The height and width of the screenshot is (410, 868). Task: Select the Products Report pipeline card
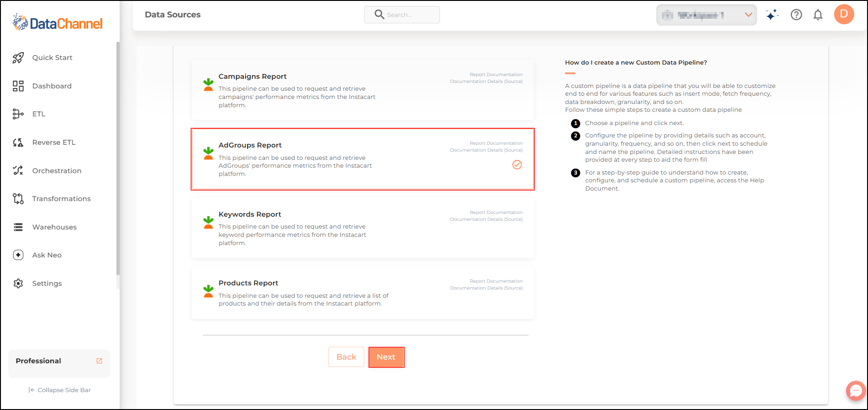[x=363, y=293]
